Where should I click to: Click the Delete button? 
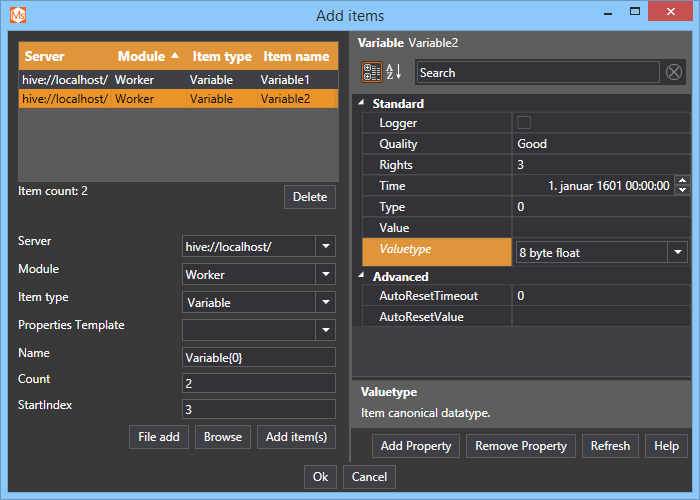pyautogui.click(x=309, y=197)
